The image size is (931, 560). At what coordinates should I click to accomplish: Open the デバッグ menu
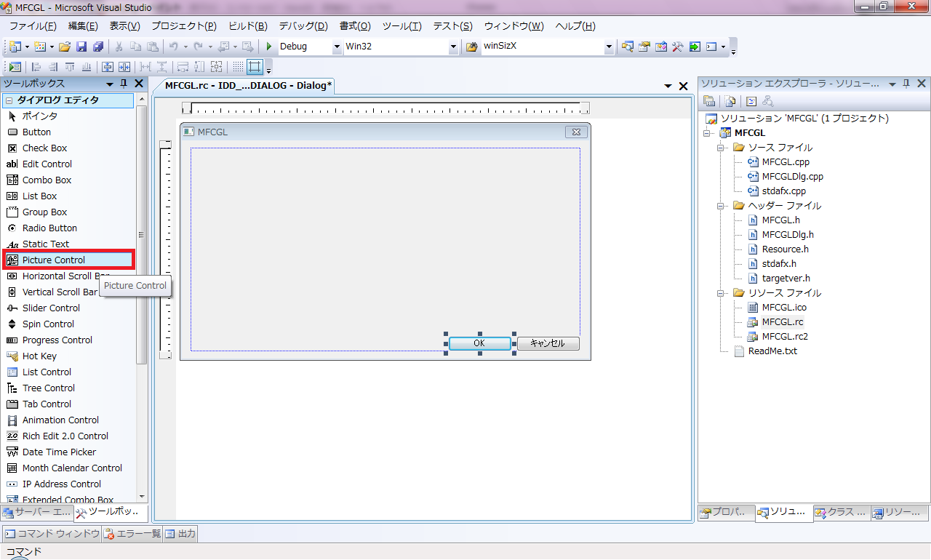click(303, 26)
